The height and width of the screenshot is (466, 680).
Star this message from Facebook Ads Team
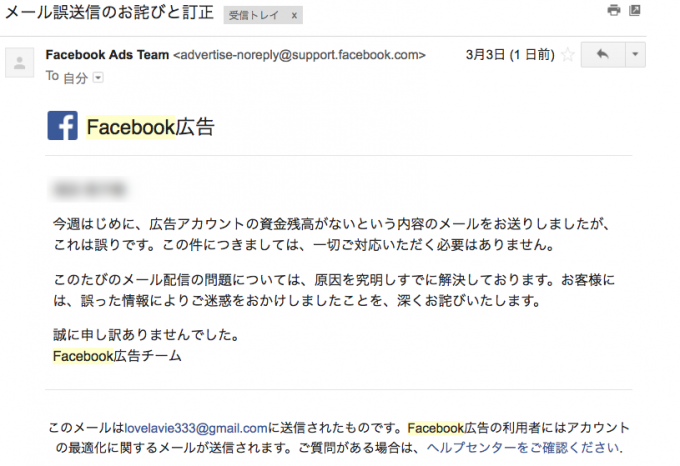point(568,55)
